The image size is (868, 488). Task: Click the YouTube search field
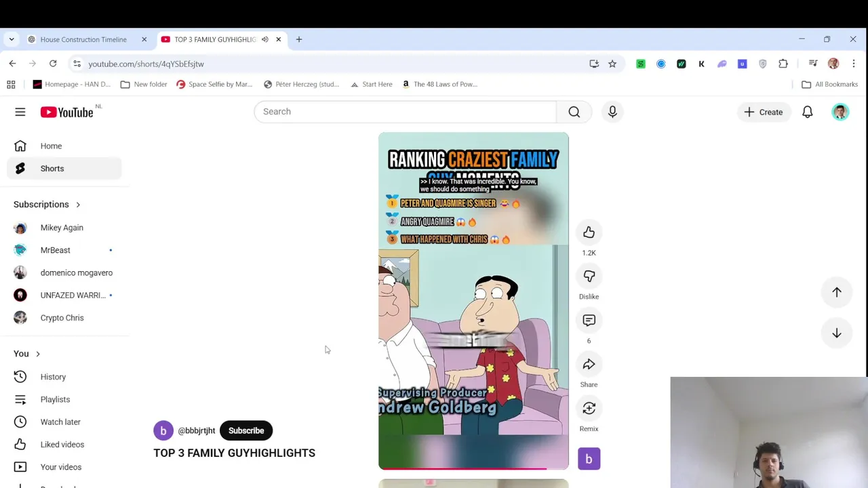pyautogui.click(x=405, y=112)
